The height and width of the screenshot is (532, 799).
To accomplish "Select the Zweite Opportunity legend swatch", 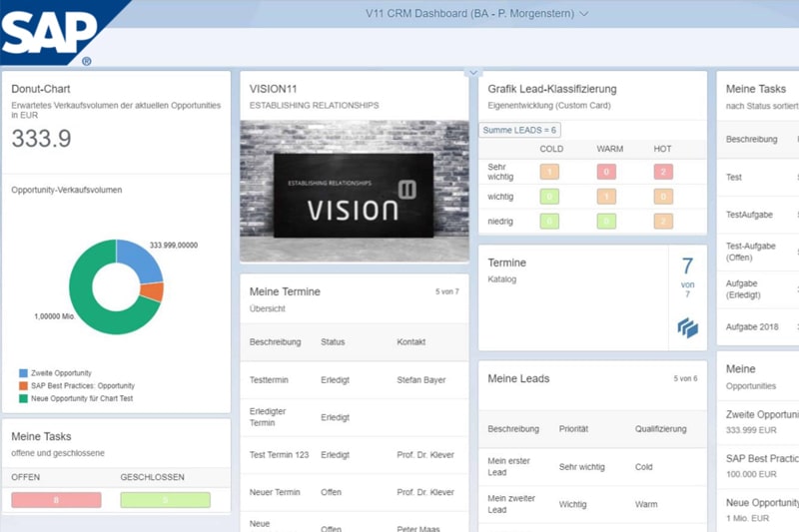I will click(23, 373).
